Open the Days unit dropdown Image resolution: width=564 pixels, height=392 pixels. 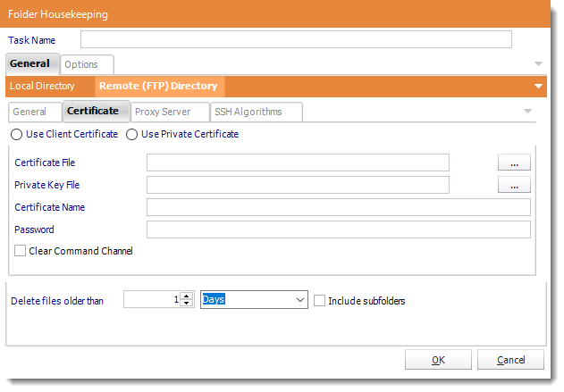254,300
